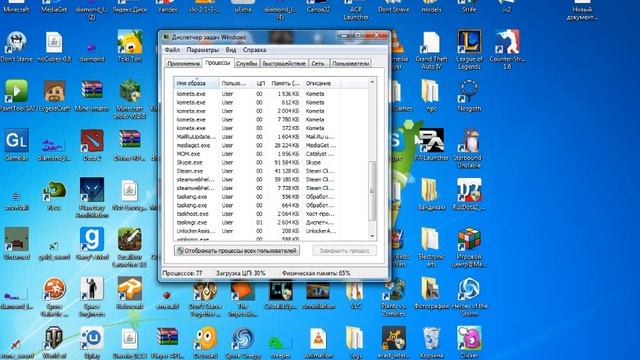Launch the Clicker desktop shortcut
640x360 pixels.
[469, 342]
